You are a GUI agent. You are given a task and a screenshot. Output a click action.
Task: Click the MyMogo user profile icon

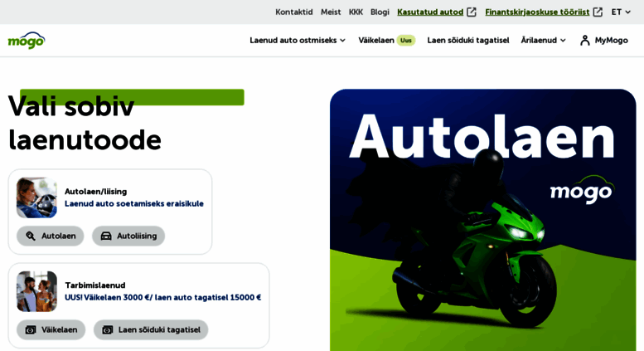585,41
